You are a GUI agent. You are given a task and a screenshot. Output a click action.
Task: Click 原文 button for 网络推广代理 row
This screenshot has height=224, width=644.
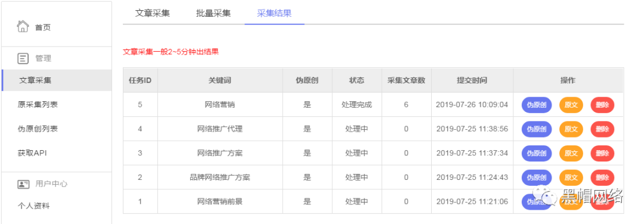point(571,129)
